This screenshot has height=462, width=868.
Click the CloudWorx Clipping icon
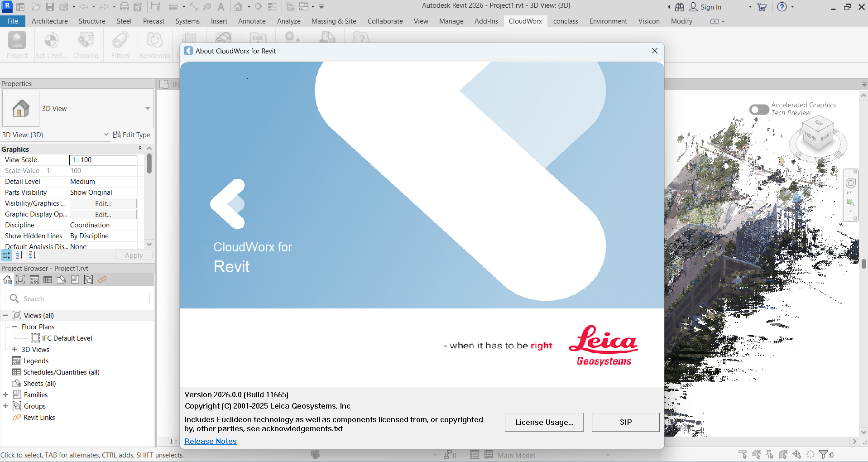(86, 40)
